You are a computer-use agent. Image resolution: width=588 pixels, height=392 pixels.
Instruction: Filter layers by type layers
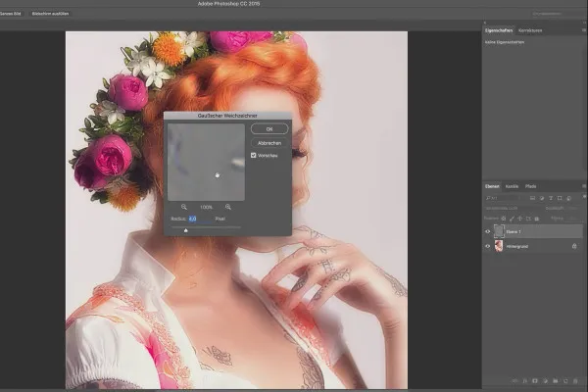point(551,198)
